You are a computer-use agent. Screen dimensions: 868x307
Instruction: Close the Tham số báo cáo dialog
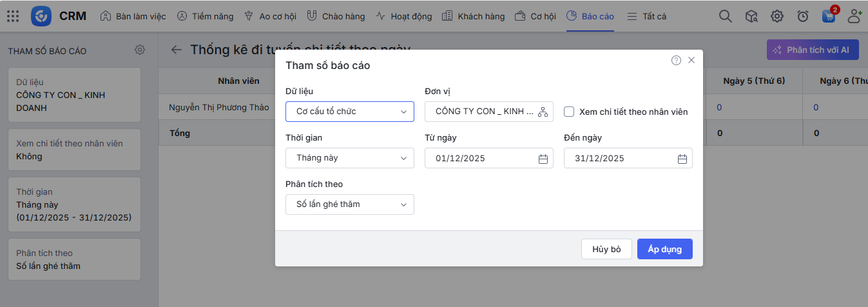(691, 60)
